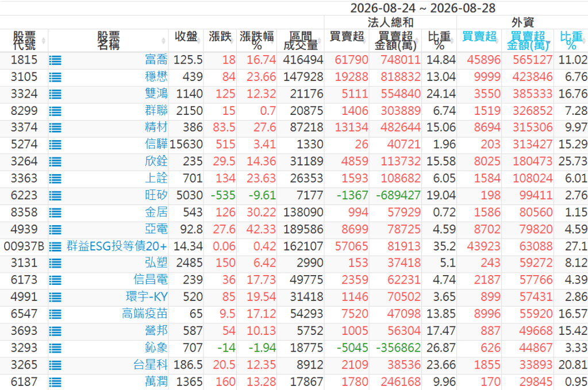This screenshot has height=390, width=588.
Task: Open the list icon for stock 4991 環宇-KY
Action: 55,298
